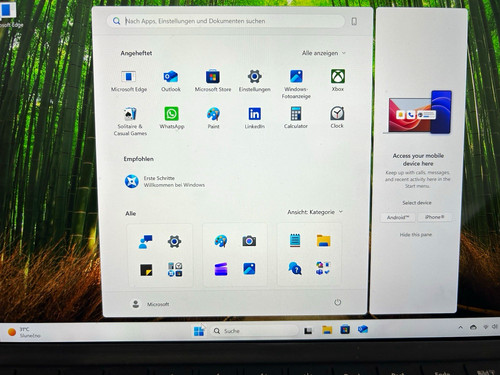Image resolution: width=500 pixels, height=375 pixels.
Task: Click the power button in Start menu
Action: point(337,302)
